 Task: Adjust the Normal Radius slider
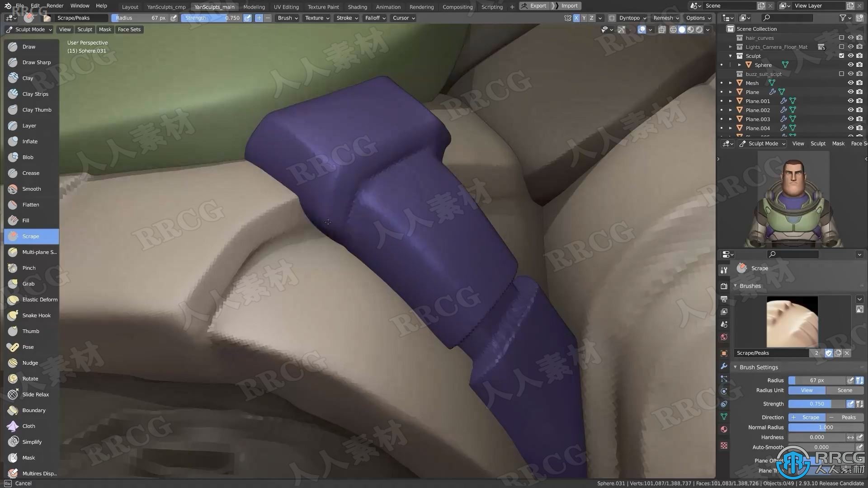click(826, 427)
